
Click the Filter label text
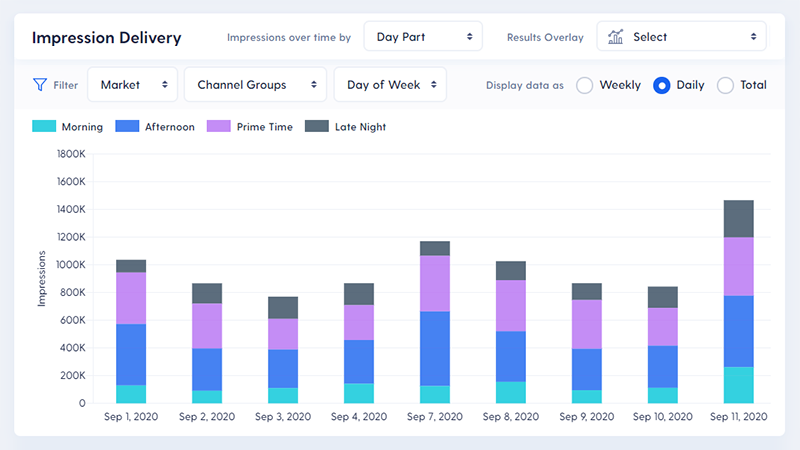pyautogui.click(x=66, y=86)
